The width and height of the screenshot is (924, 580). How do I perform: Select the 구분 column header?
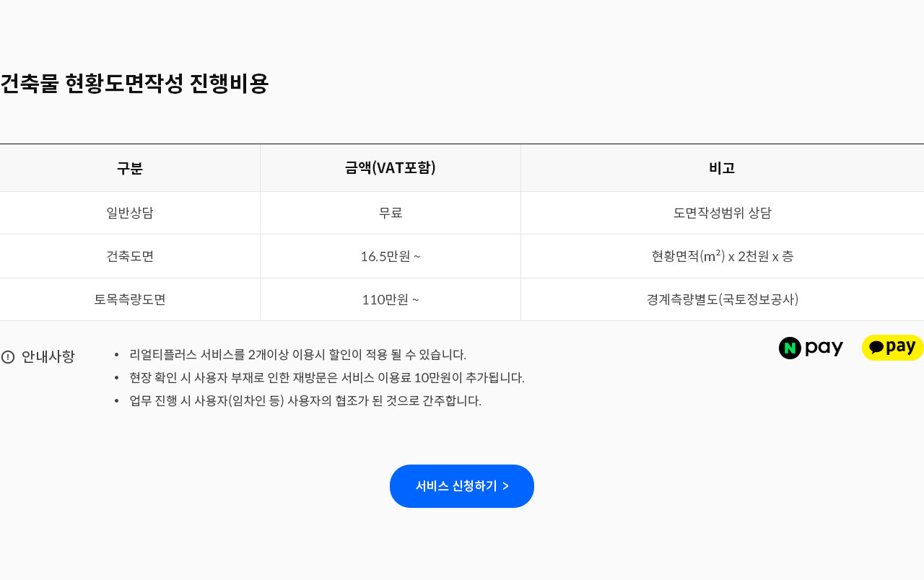pyautogui.click(x=130, y=168)
